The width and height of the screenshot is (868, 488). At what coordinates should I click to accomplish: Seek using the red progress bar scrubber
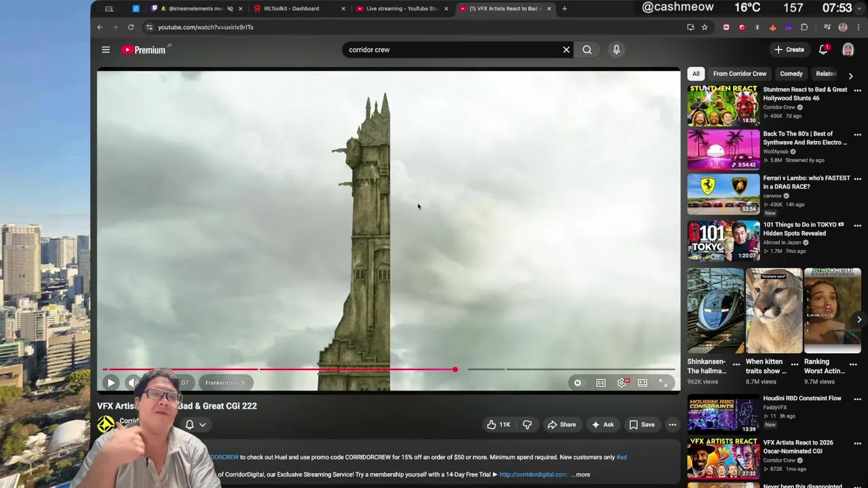tap(455, 369)
